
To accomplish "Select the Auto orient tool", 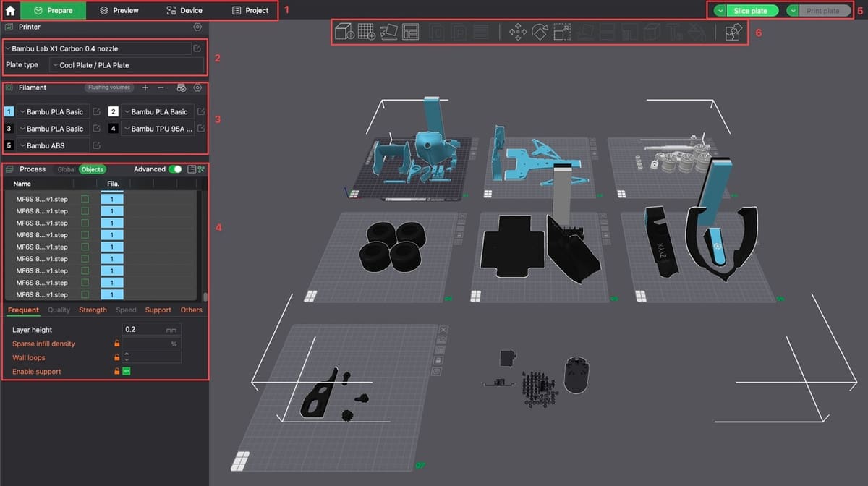I will [388, 32].
